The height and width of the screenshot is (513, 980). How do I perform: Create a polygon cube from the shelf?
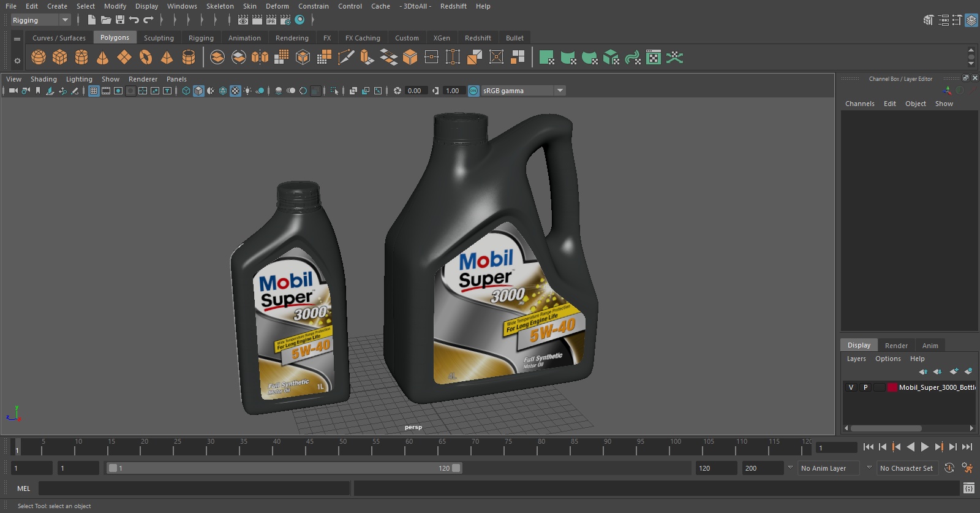point(60,58)
